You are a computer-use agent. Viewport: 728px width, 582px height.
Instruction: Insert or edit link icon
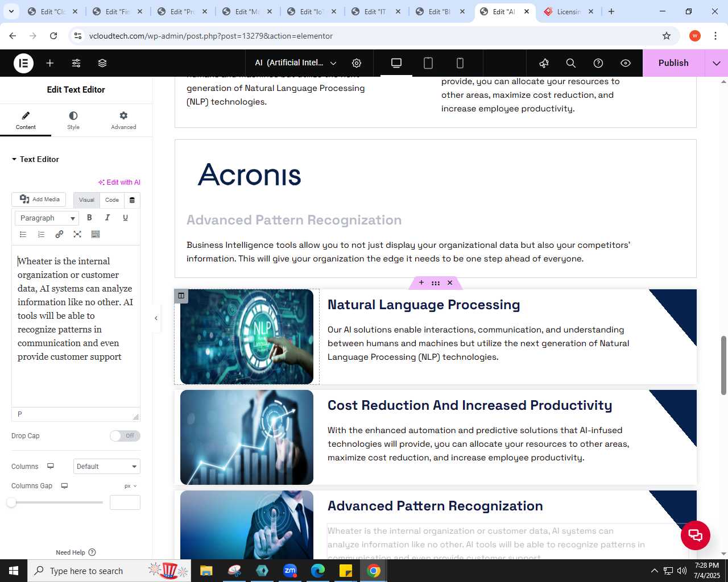[x=59, y=234]
